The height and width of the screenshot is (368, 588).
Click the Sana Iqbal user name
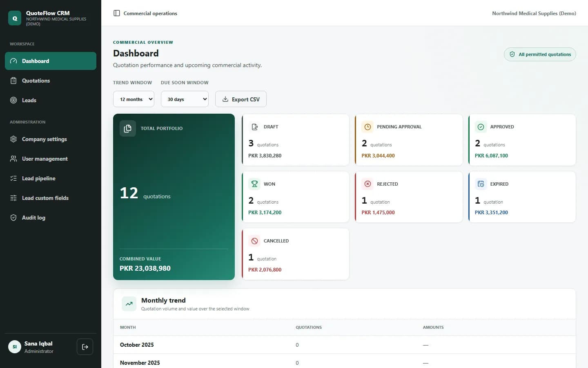[38, 343]
